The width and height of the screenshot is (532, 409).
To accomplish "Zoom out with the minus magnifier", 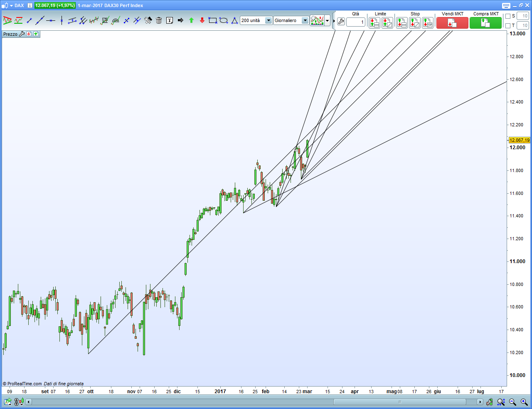I will coord(512,402).
